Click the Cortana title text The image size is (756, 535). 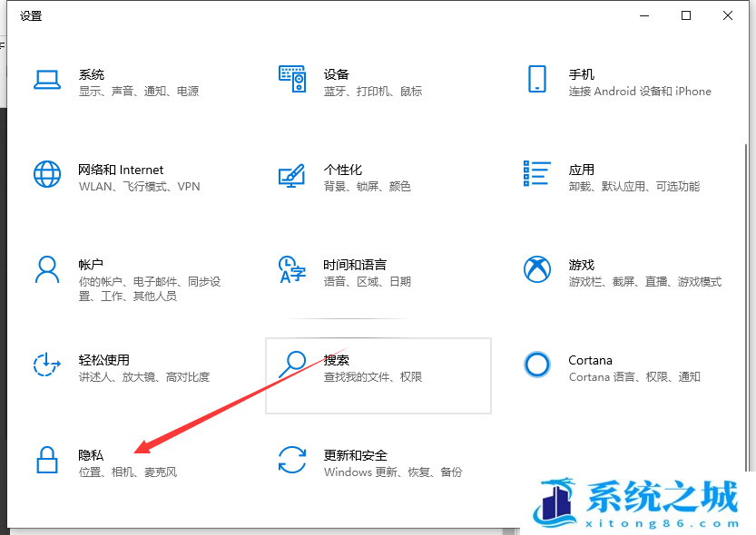click(x=590, y=360)
